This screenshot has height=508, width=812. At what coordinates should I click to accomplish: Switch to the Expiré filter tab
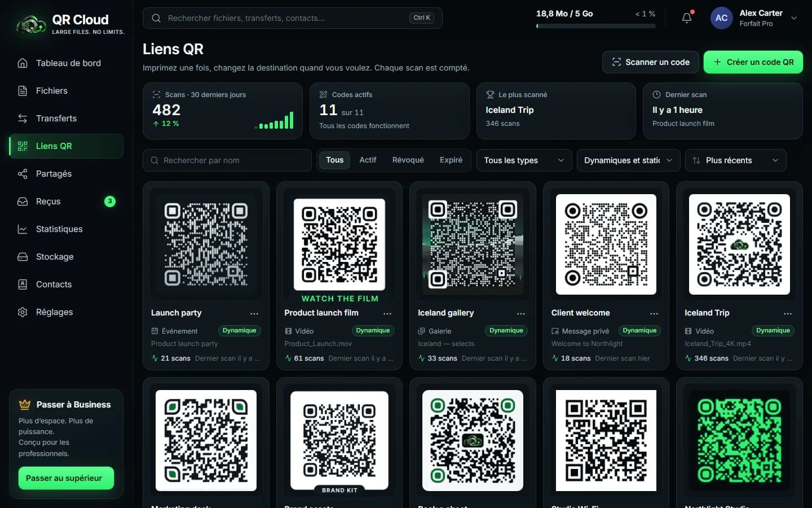pos(451,160)
